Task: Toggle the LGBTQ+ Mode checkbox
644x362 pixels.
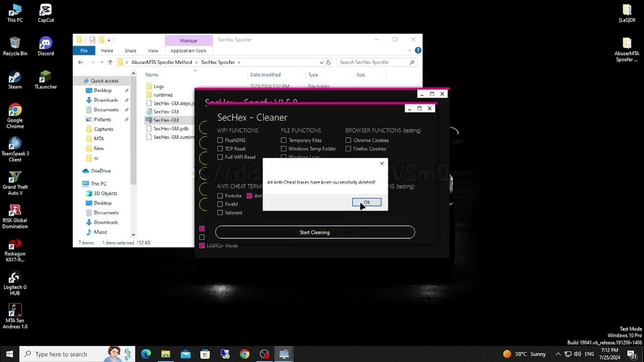Action: tap(202, 246)
